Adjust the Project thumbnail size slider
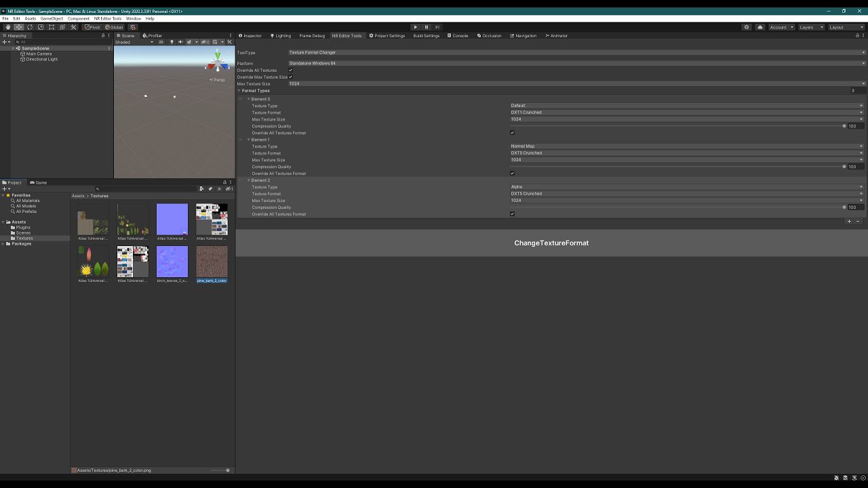The height and width of the screenshot is (488, 868). click(x=220, y=470)
